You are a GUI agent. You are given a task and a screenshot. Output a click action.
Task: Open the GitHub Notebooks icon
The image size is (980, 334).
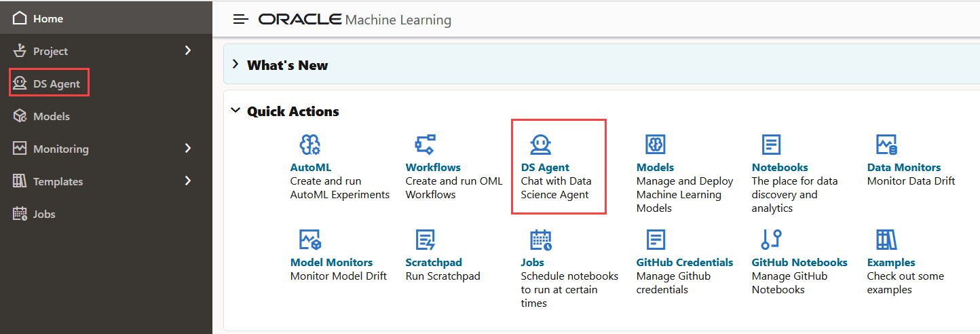pyautogui.click(x=772, y=240)
